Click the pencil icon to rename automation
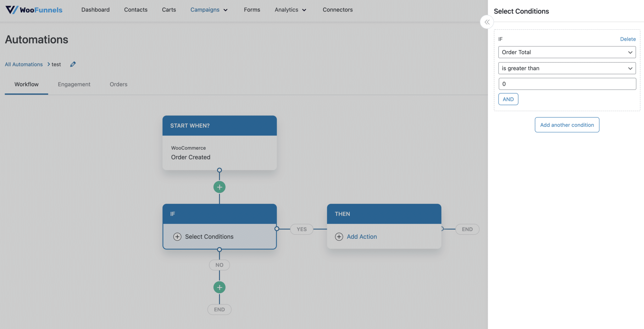Screen dimensions: 644x329 [x=73, y=64]
